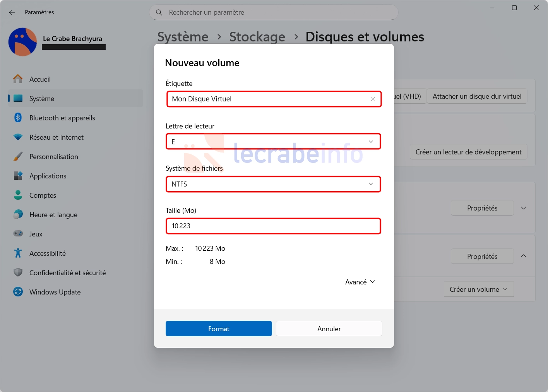The width and height of the screenshot is (548, 392).
Task: Click the Le Crabe Brachyura account name
Action: 72,38
